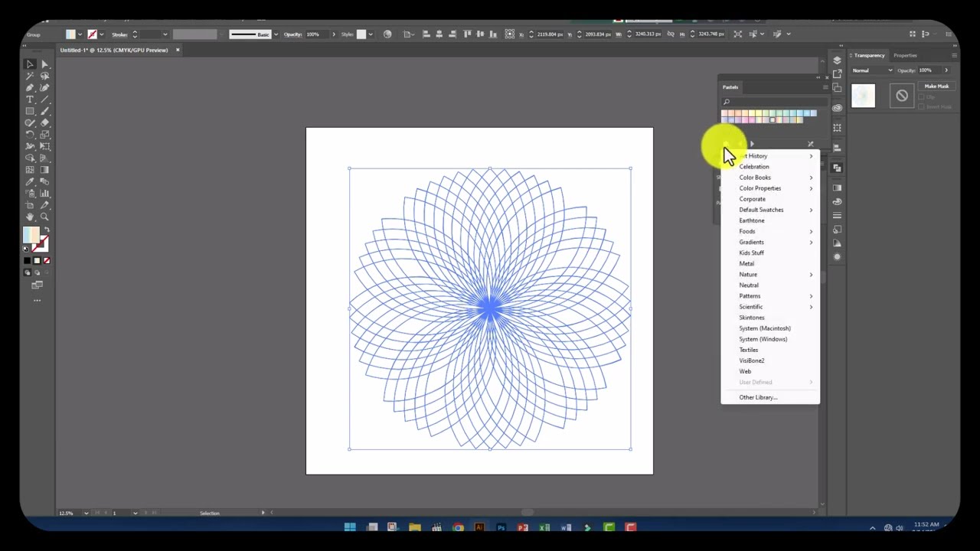Select the Rotate tool
The image size is (980, 551).
click(x=30, y=135)
